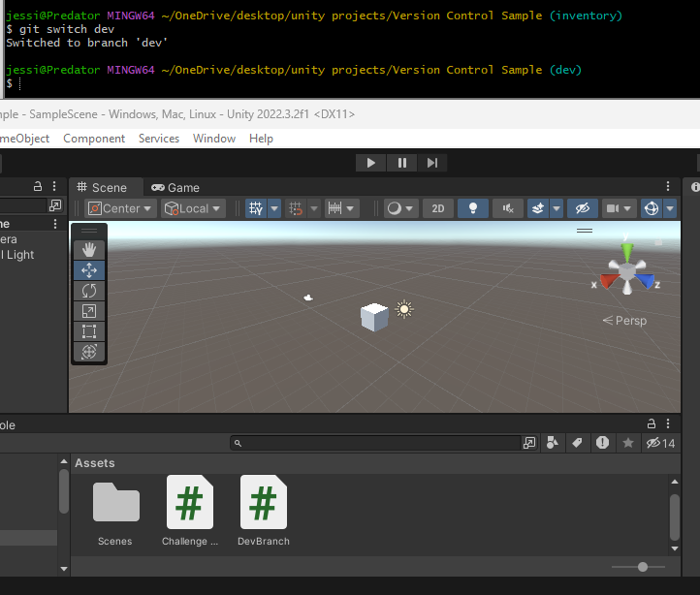Lock the Hierarchy panel
Screen dimensions: 700x595
(x=38, y=186)
